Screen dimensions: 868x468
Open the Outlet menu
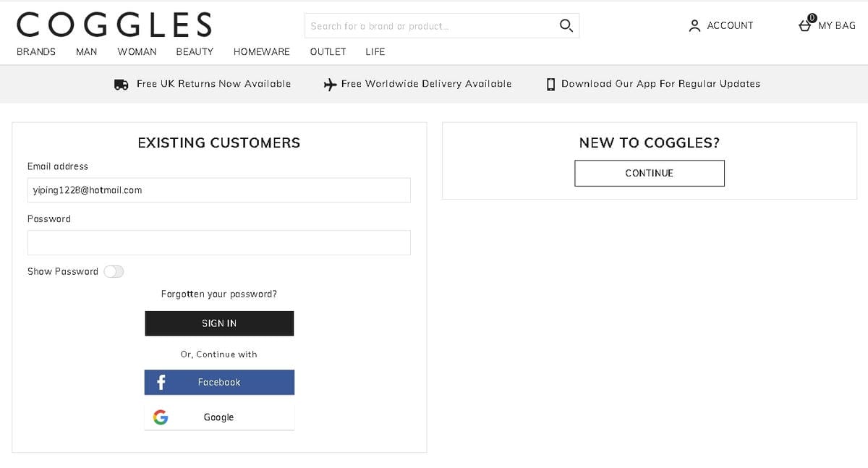(328, 51)
